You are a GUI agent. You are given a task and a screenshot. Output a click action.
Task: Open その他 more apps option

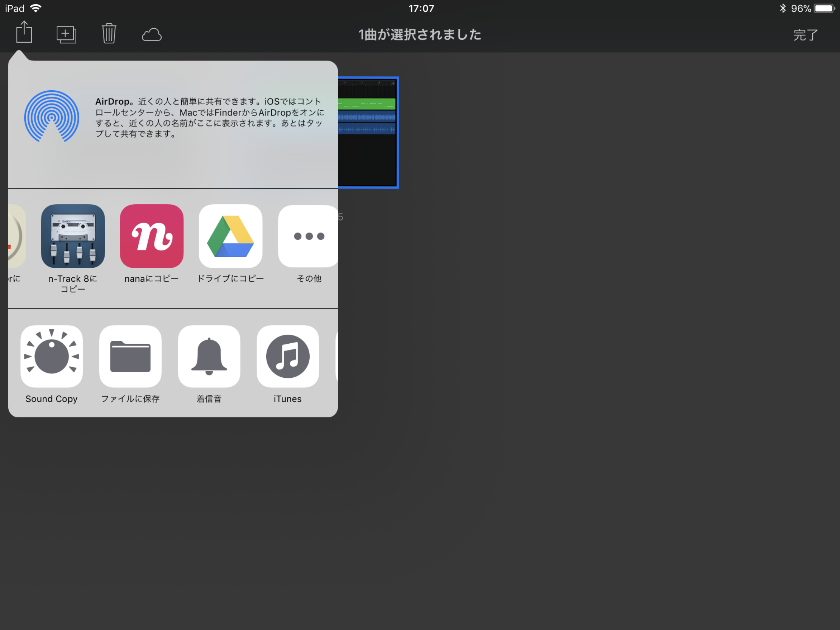pyautogui.click(x=308, y=236)
